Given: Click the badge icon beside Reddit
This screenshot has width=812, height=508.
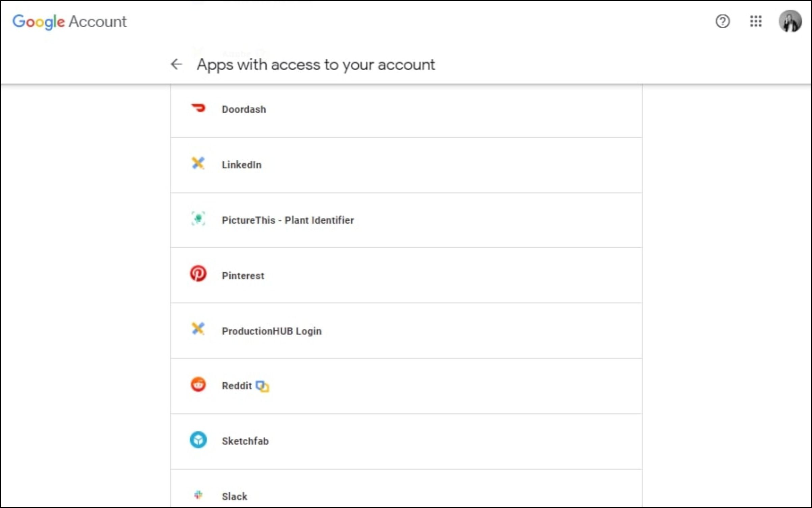Looking at the screenshot, I should (262, 386).
